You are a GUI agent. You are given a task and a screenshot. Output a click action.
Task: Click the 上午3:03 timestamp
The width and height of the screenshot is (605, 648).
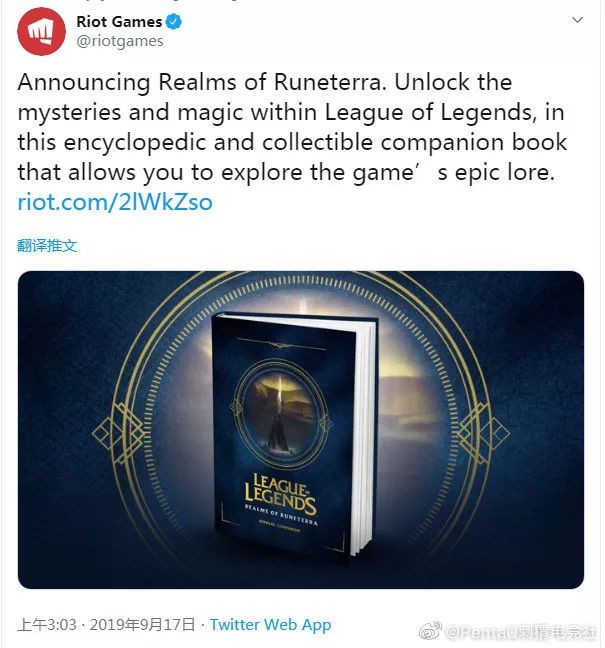coord(47,624)
